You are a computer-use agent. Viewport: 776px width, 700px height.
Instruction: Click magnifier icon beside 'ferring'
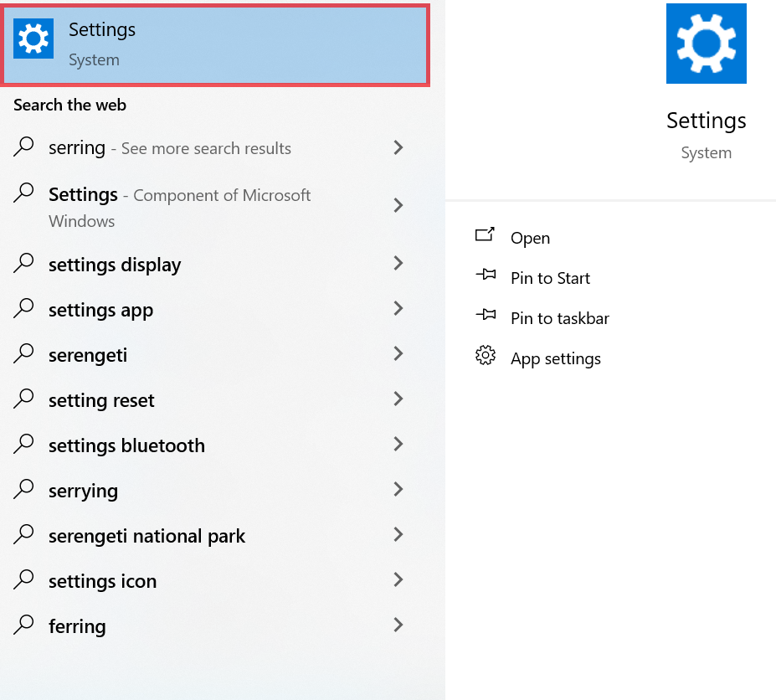23,625
